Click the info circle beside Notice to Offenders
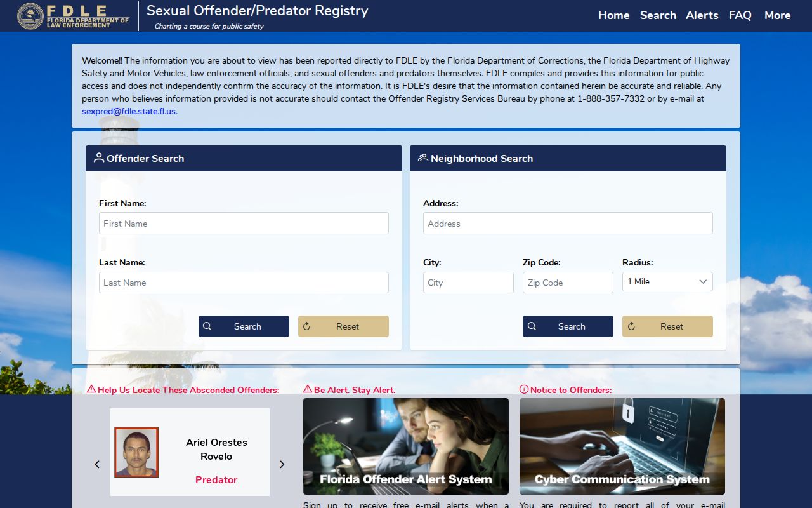The height and width of the screenshot is (508, 812). click(x=524, y=389)
